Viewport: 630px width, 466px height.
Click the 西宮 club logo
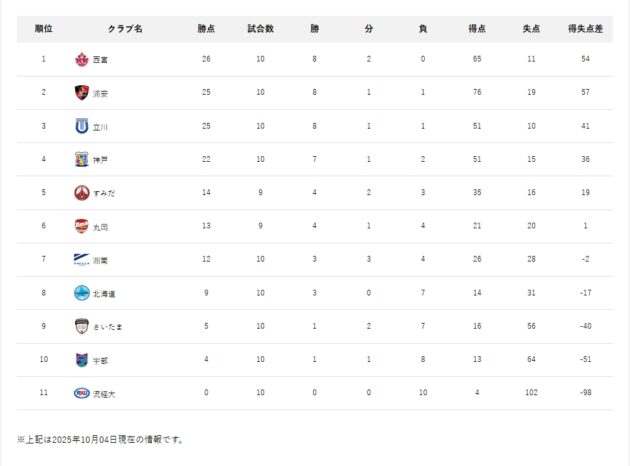click(x=82, y=60)
